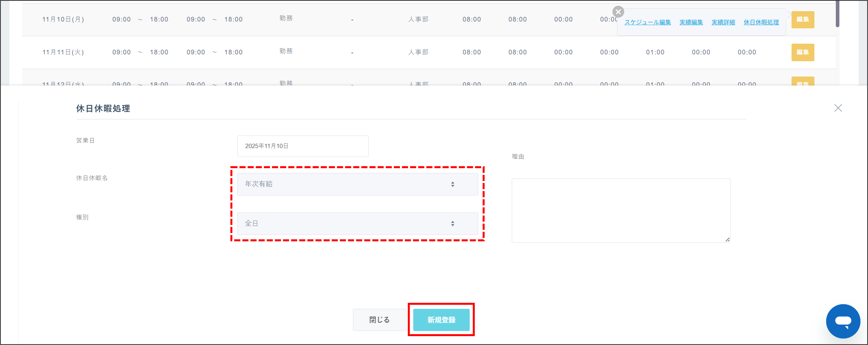Click the up-down stepper on 年次有給 selector
Screen dimensions: 868x345
453,184
